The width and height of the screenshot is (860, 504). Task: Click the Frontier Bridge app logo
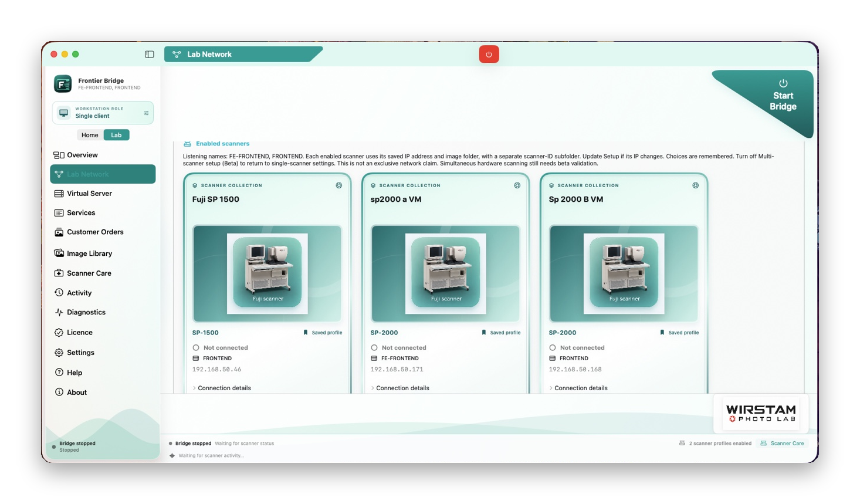(x=63, y=84)
